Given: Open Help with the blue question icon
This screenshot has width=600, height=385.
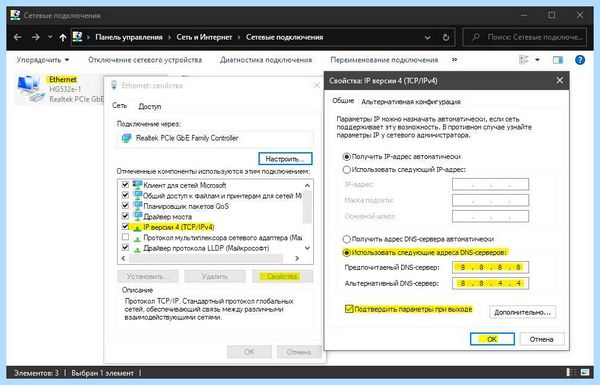Looking at the screenshot, I should coord(580,60).
